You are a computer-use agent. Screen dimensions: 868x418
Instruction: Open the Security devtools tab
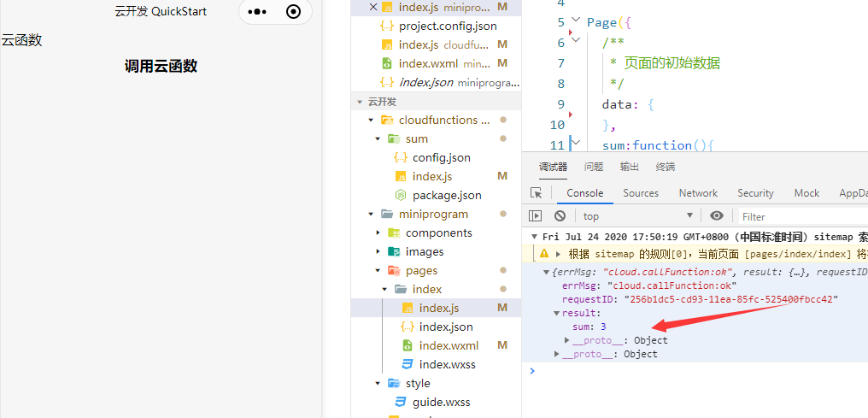pyautogui.click(x=755, y=193)
